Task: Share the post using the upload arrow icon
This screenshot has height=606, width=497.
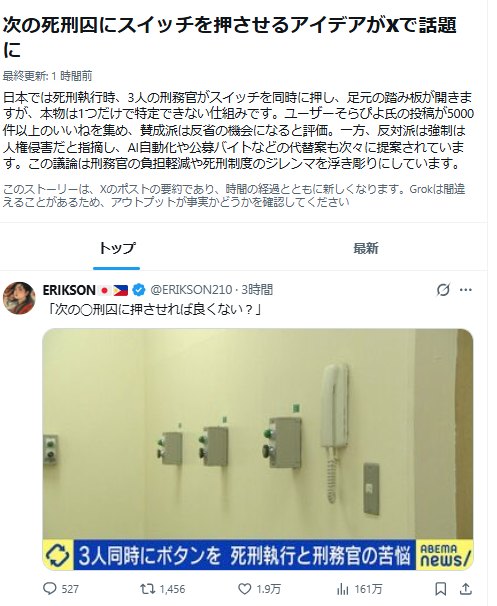Action: [466, 589]
